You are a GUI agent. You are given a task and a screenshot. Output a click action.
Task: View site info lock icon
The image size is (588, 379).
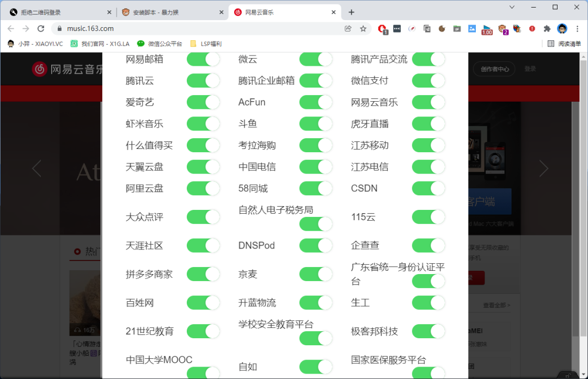click(59, 28)
